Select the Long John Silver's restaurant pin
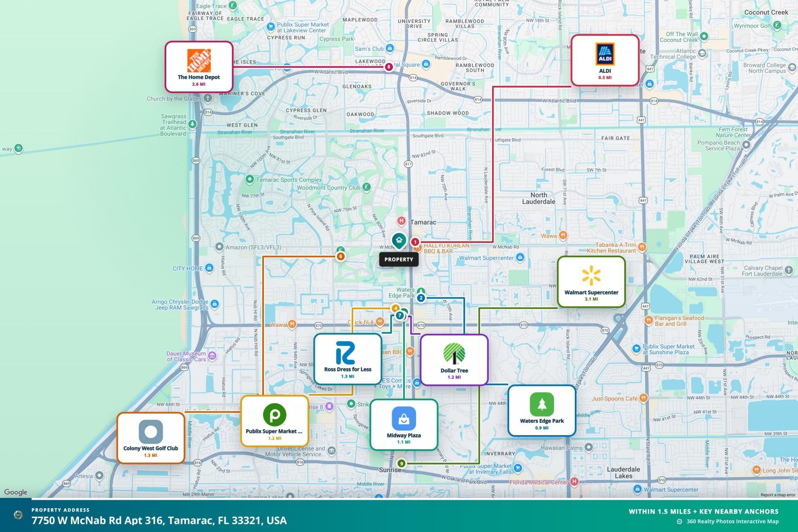798x532 pixels. (756, 470)
